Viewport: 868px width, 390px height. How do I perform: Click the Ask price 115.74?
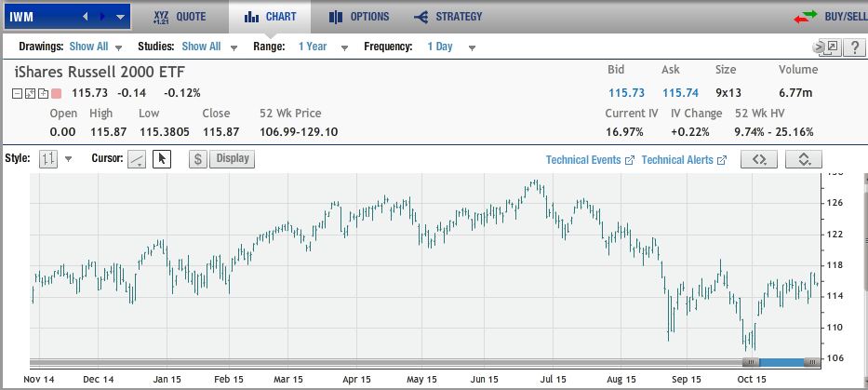coord(680,93)
